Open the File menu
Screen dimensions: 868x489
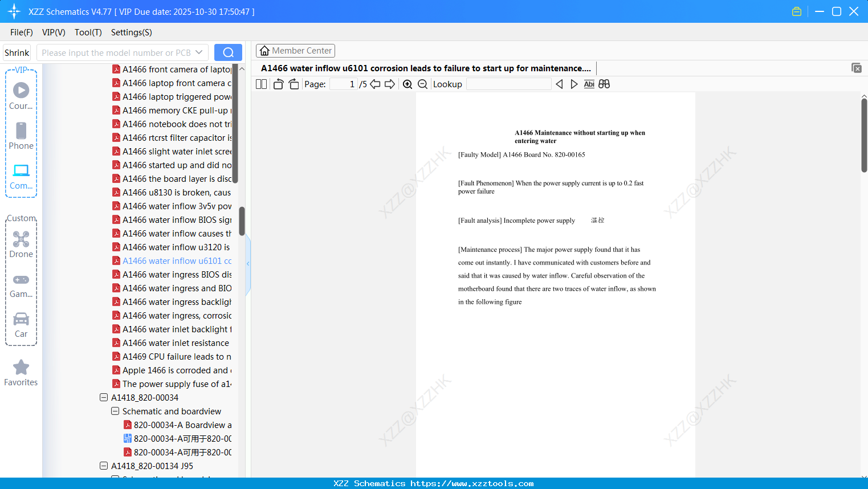point(22,32)
